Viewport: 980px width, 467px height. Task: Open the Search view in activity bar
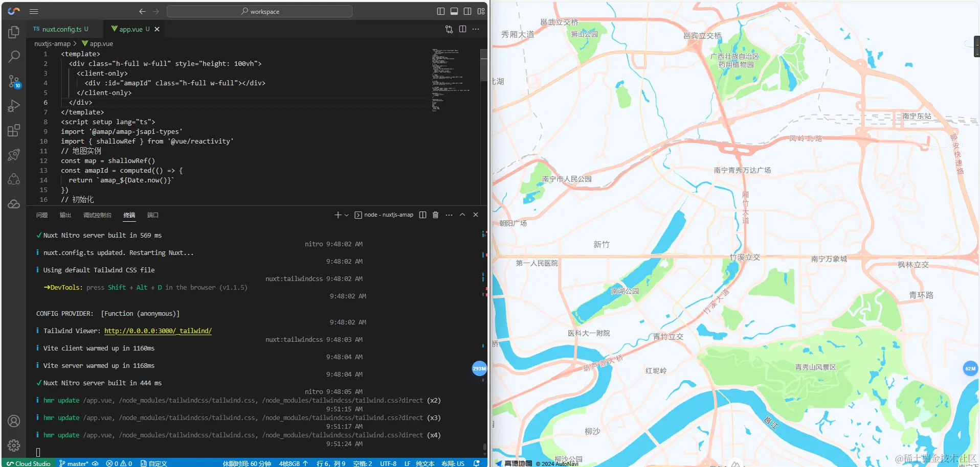(14, 57)
